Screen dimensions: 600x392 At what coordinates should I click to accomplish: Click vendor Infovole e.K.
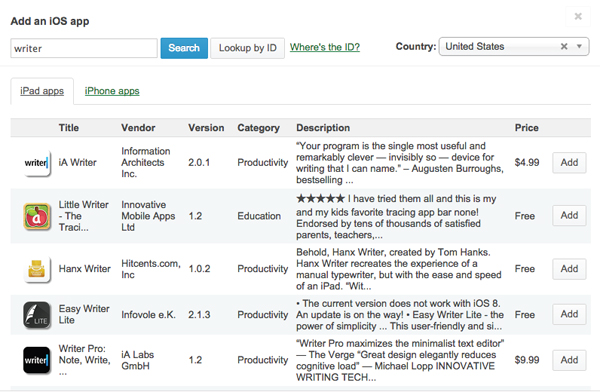point(148,315)
